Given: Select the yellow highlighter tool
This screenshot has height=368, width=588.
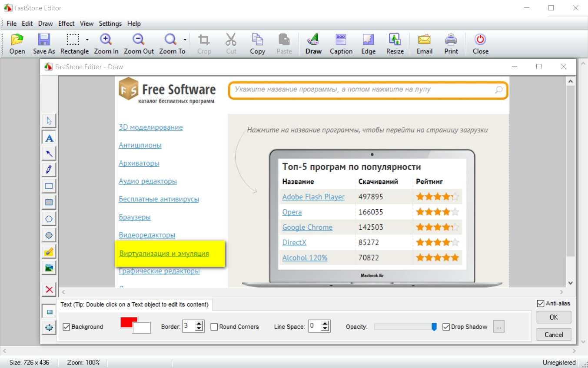Looking at the screenshot, I should tap(49, 251).
